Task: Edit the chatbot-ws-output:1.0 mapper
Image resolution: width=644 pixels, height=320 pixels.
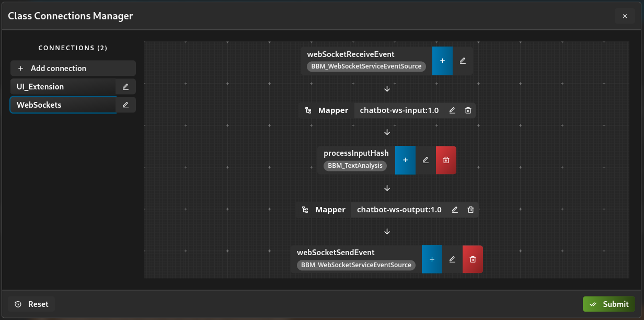Action: pyautogui.click(x=455, y=210)
